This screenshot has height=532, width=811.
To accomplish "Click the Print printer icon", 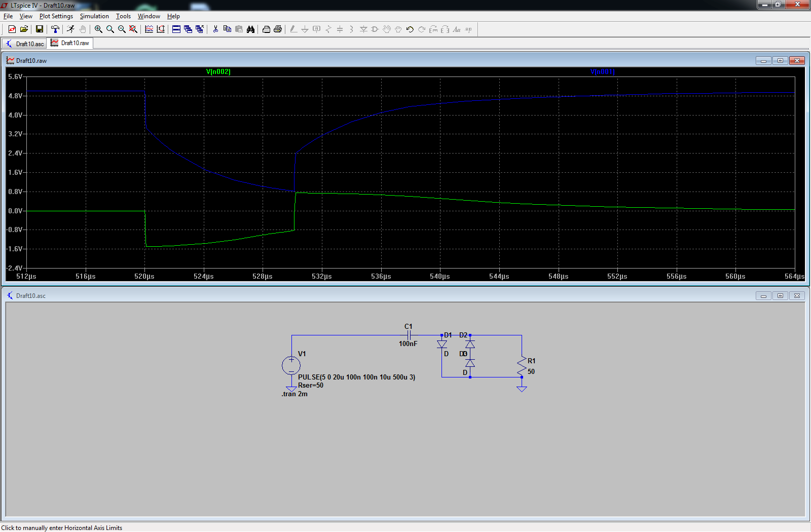I will tap(278, 29).
